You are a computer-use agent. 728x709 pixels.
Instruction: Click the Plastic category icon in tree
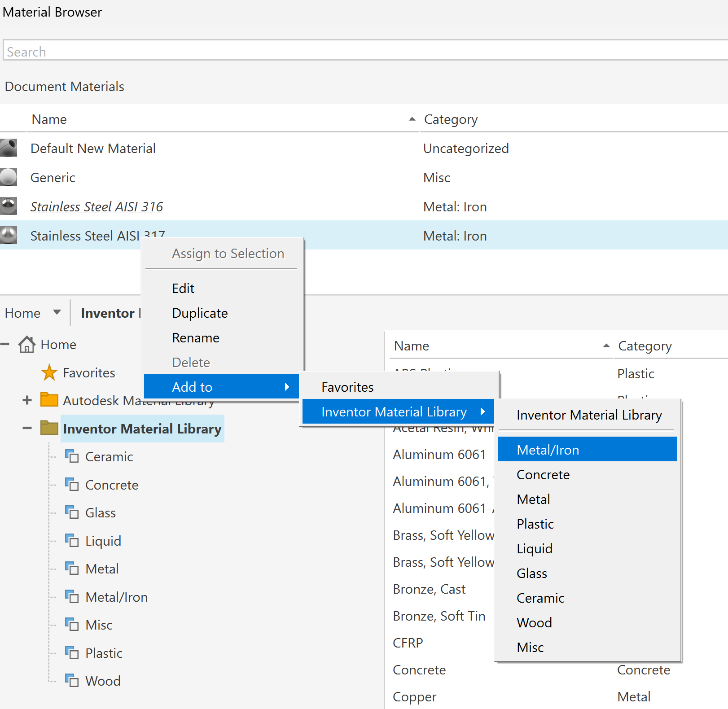click(x=72, y=652)
